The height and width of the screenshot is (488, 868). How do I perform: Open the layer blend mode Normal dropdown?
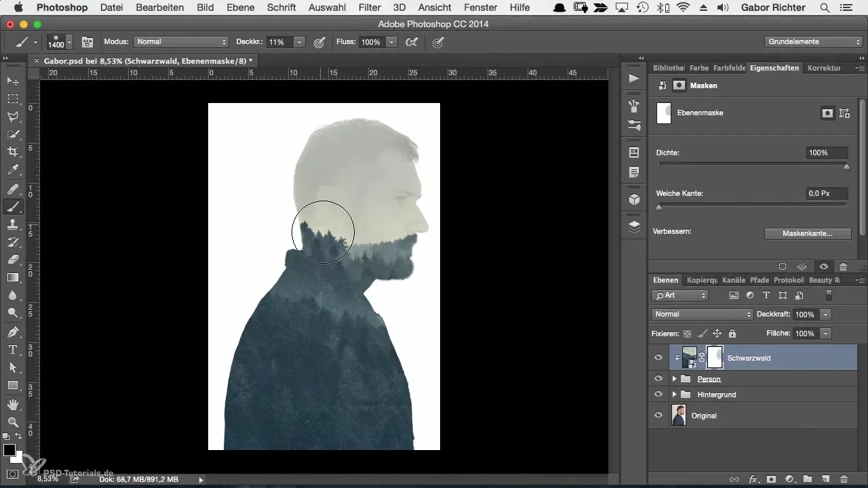[x=703, y=314]
